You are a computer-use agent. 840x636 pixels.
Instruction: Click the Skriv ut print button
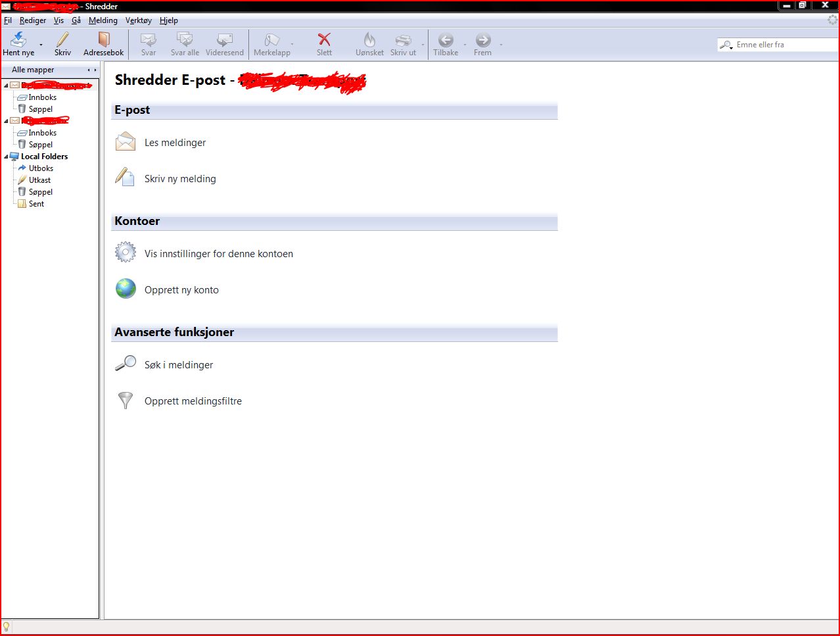(403, 44)
